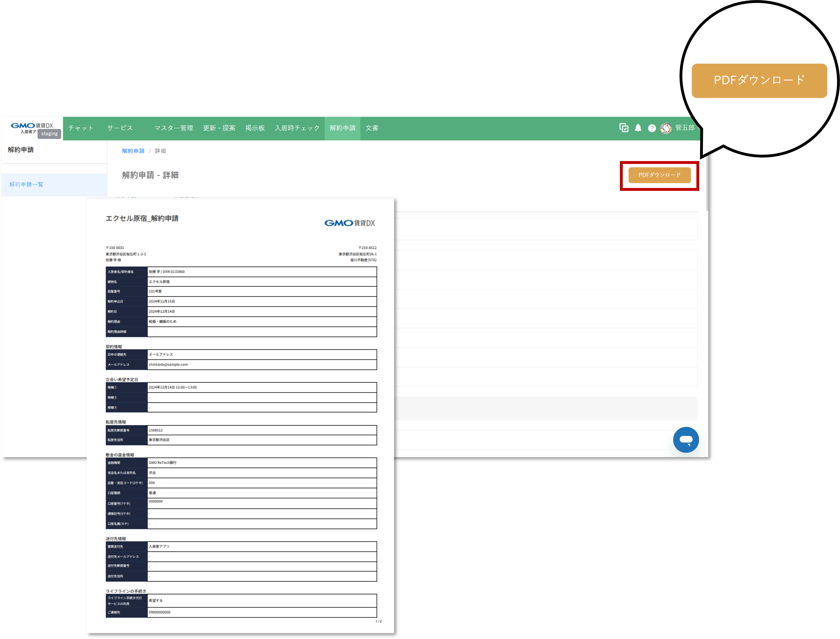Open 更新・提案 navigation item

point(219,128)
